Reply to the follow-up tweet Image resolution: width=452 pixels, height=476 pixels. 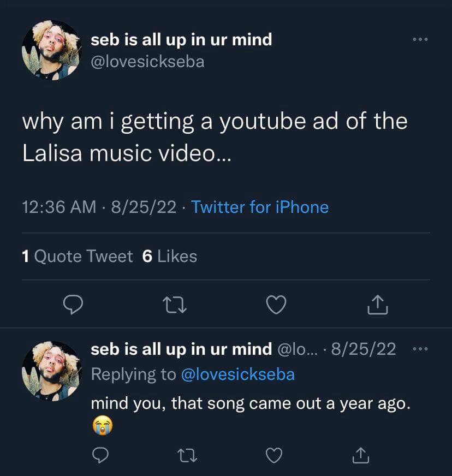[100, 455]
